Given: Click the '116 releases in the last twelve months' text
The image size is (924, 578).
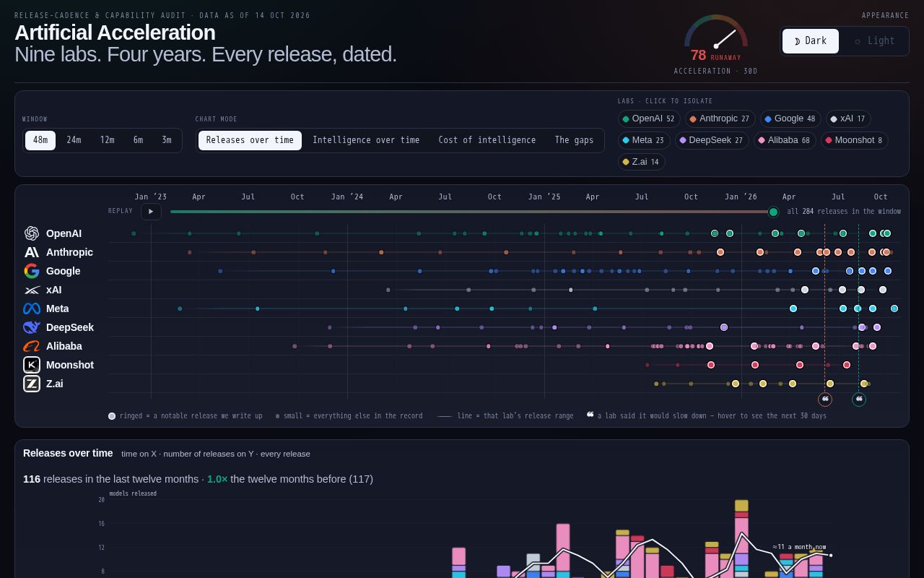Looking at the screenshot, I should pos(110,479).
